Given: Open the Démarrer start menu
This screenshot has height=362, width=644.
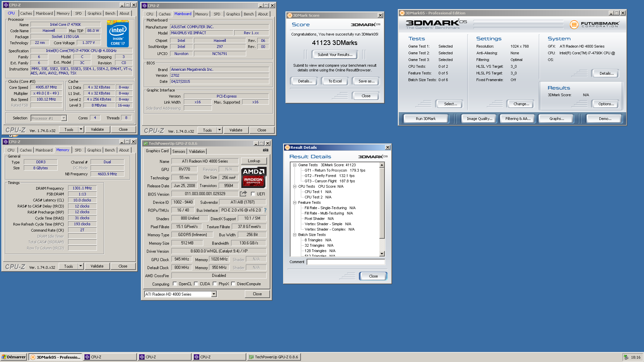Looking at the screenshot, I should click(14, 357).
